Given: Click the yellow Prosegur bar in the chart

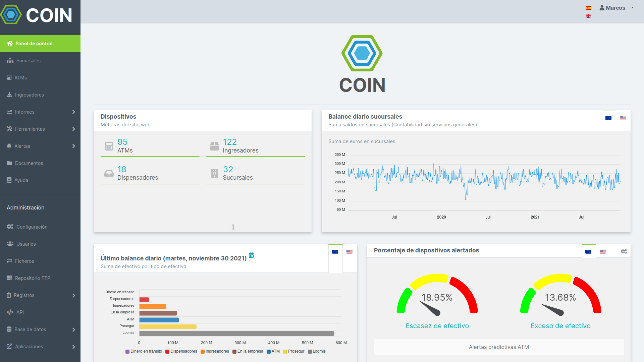Looking at the screenshot, I should pyautogui.click(x=168, y=326).
